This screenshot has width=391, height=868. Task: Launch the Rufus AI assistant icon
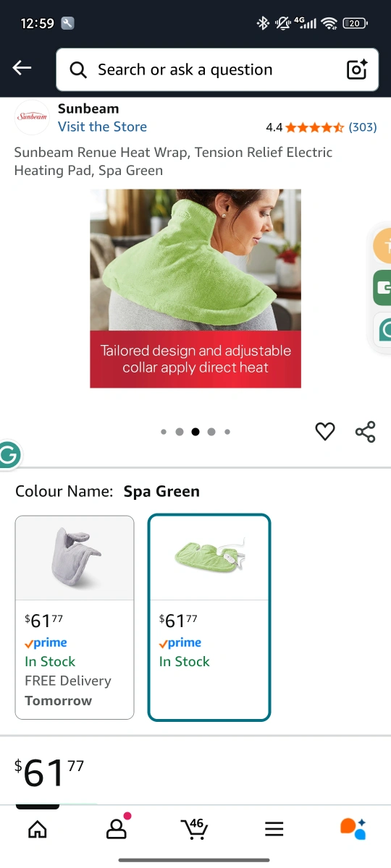pyautogui.click(x=353, y=829)
